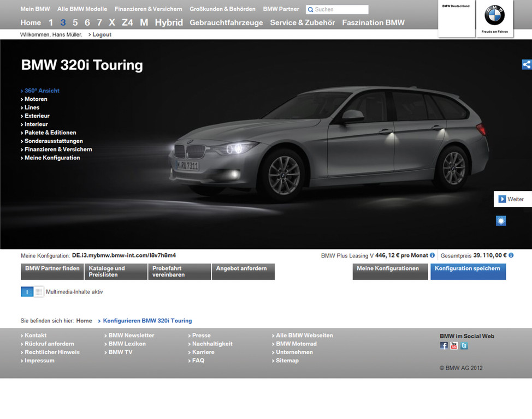Open the Hybrid navigation item
532x419 pixels.
(x=169, y=23)
